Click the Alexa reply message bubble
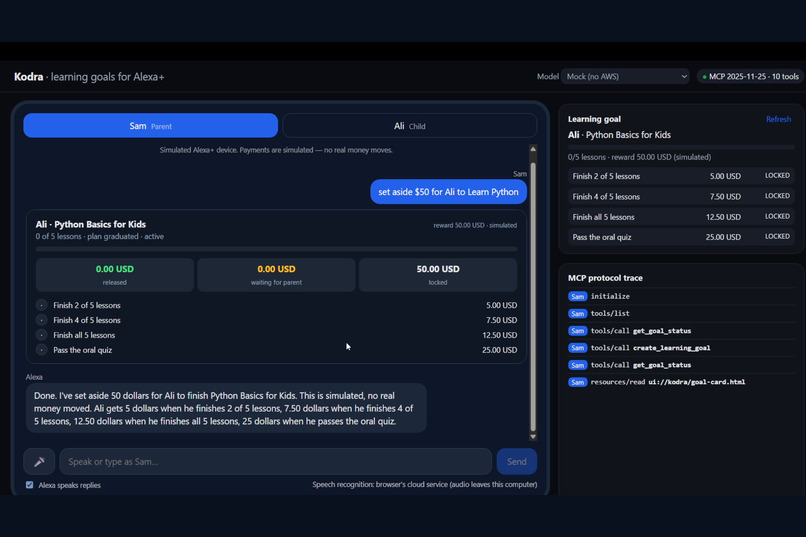 pos(226,408)
